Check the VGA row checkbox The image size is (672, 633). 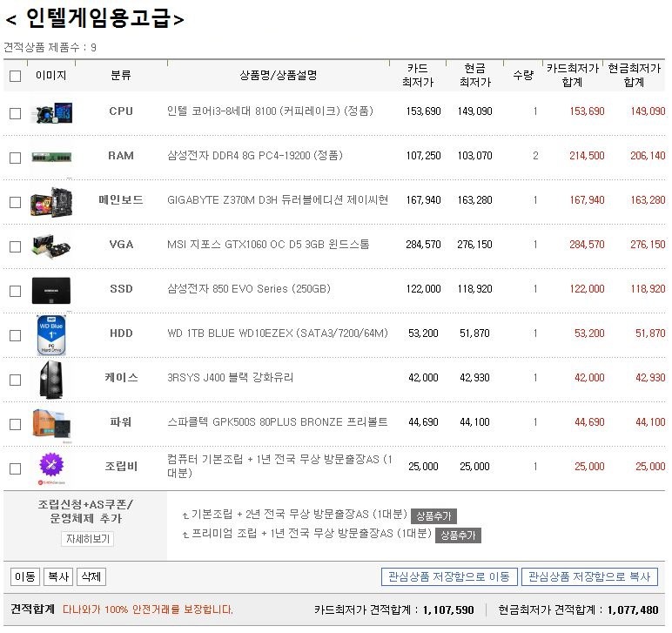pyautogui.click(x=15, y=247)
